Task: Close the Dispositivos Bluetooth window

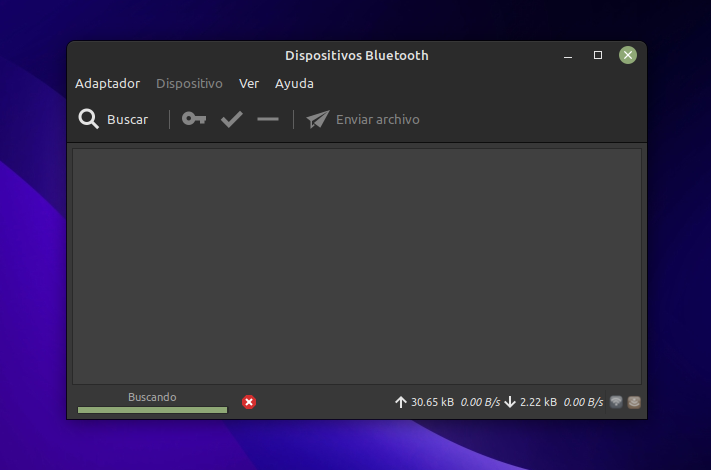Action: pos(628,55)
